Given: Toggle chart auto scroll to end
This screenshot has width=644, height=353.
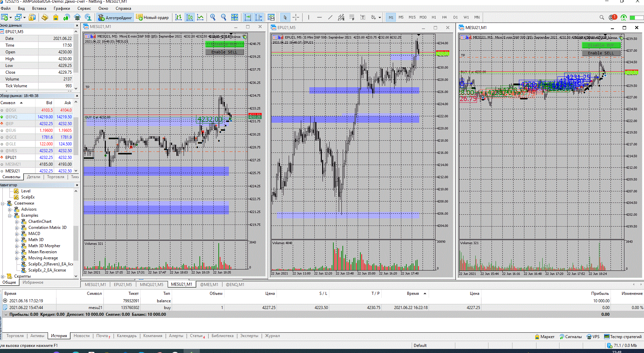Looking at the screenshot, I should [x=248, y=17].
